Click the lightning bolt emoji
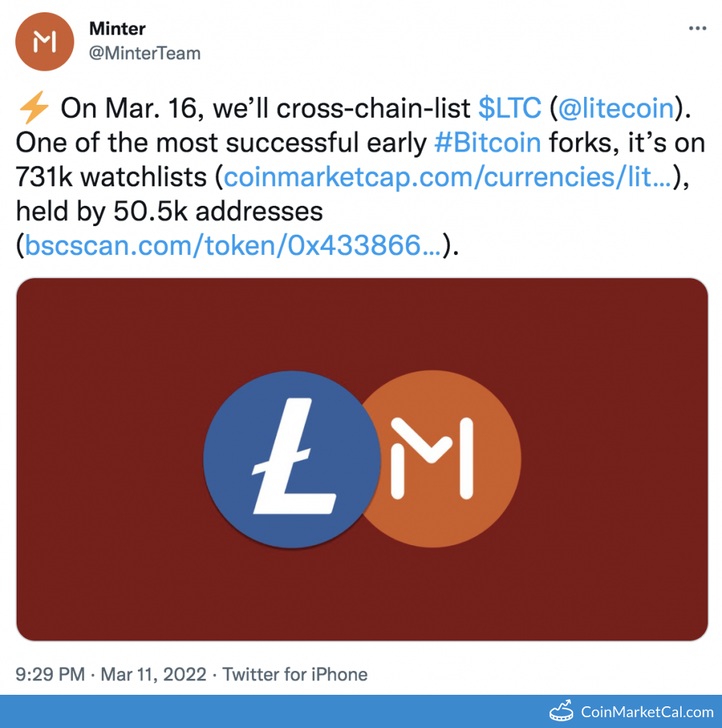The width and height of the screenshot is (722, 728). [32, 108]
